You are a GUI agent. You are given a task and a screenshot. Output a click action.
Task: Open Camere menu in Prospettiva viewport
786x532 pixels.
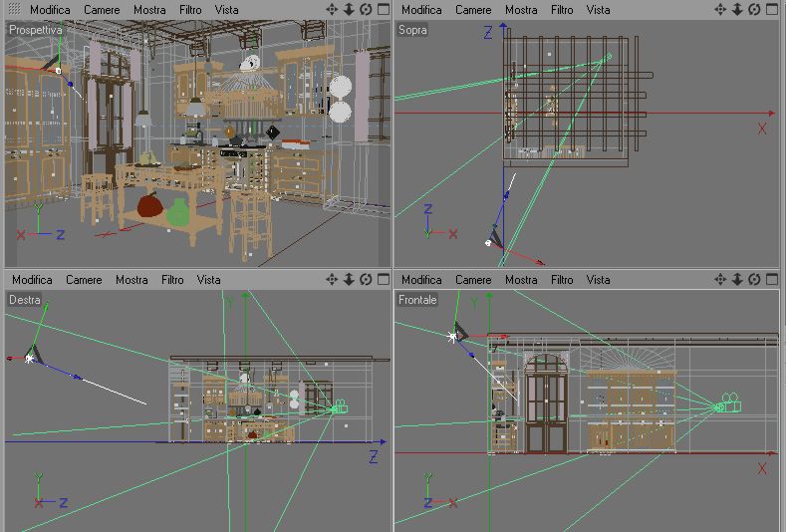coord(102,10)
